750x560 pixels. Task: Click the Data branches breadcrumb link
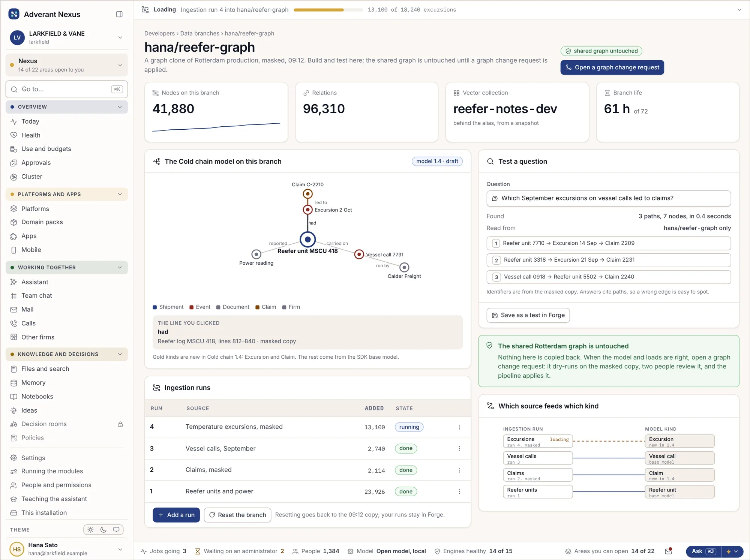(199, 33)
